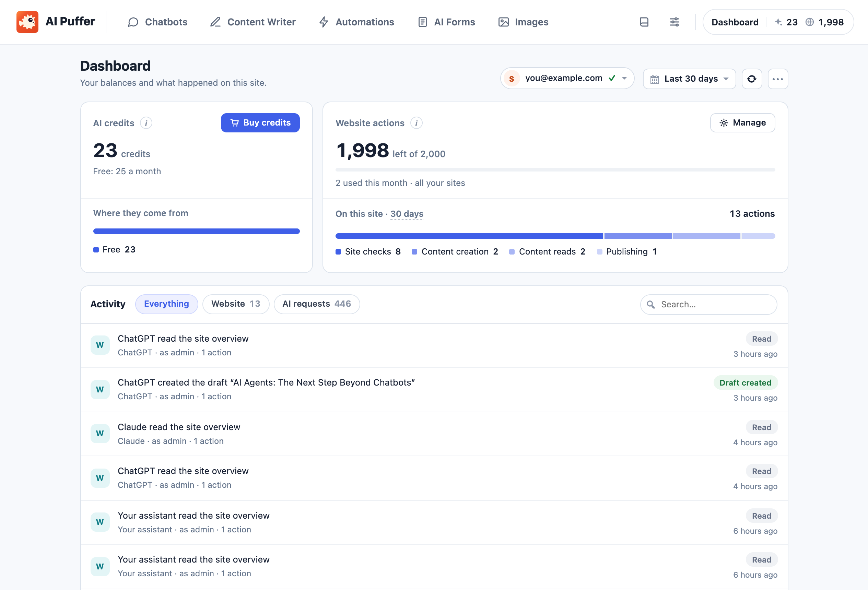Click the underlined 30 days link

[407, 214]
